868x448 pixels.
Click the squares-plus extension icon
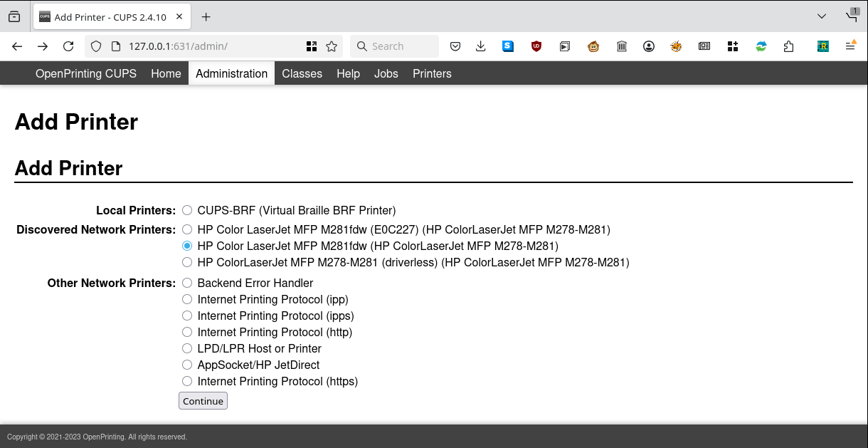[733, 46]
